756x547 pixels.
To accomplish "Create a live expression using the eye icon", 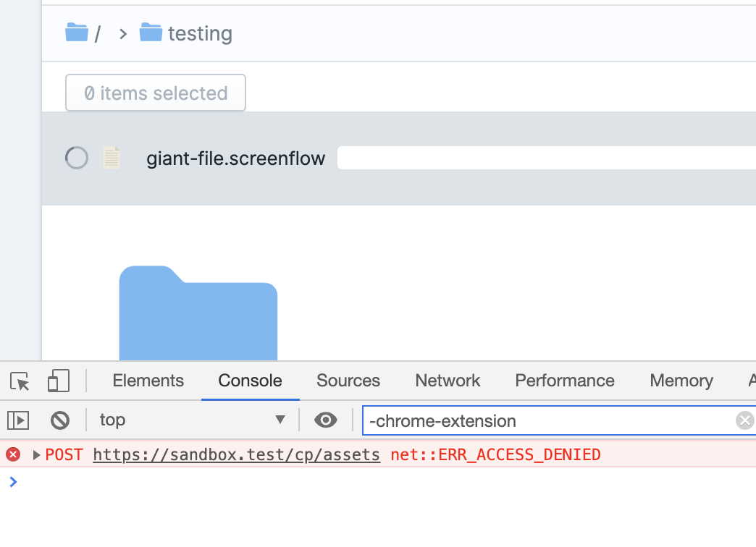I will 326,420.
